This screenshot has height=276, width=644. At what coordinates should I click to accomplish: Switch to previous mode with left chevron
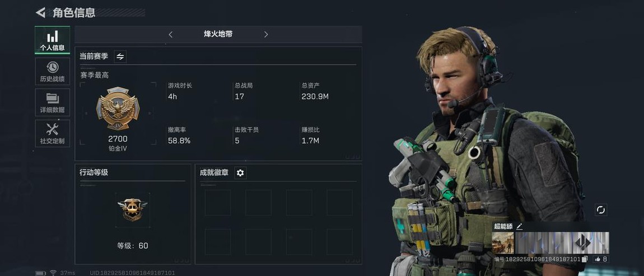click(x=170, y=35)
